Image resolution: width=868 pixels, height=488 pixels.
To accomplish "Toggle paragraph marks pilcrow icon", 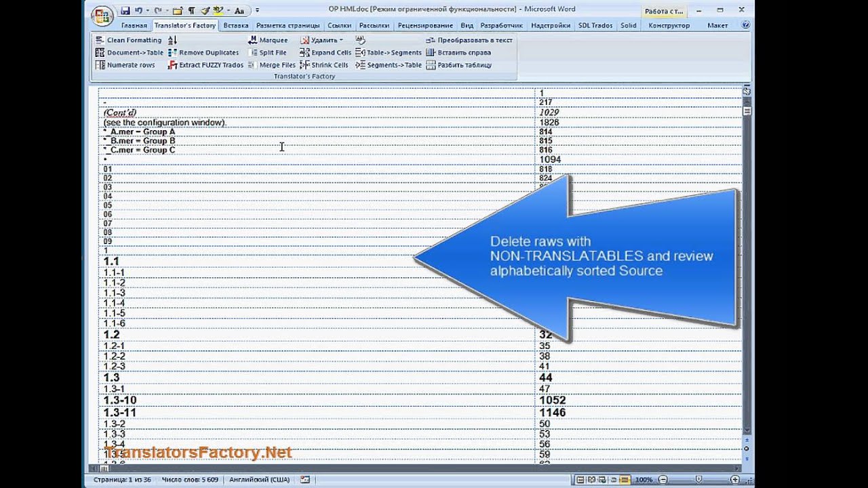I will [191, 10].
